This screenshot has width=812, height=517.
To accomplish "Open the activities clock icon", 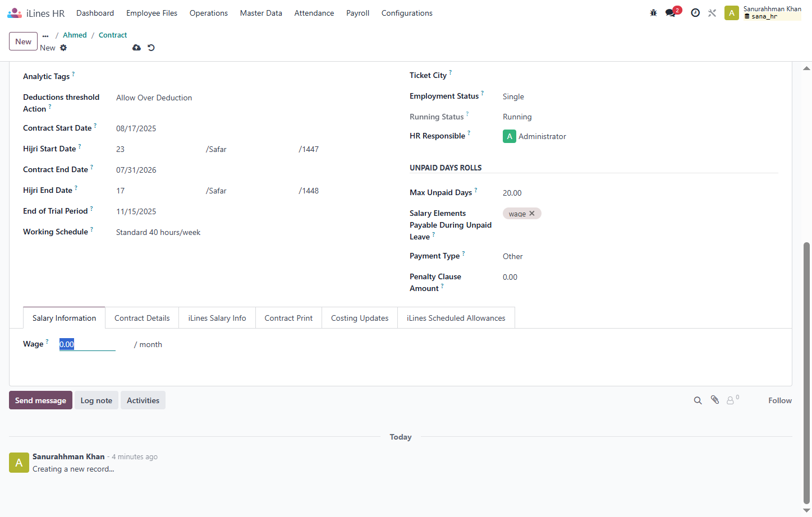I will 695,13.
